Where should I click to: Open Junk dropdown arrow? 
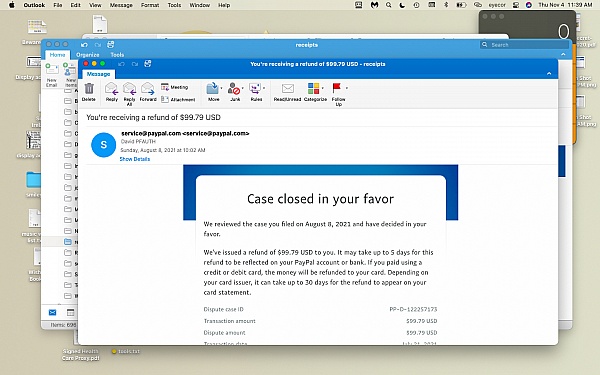[242, 88]
